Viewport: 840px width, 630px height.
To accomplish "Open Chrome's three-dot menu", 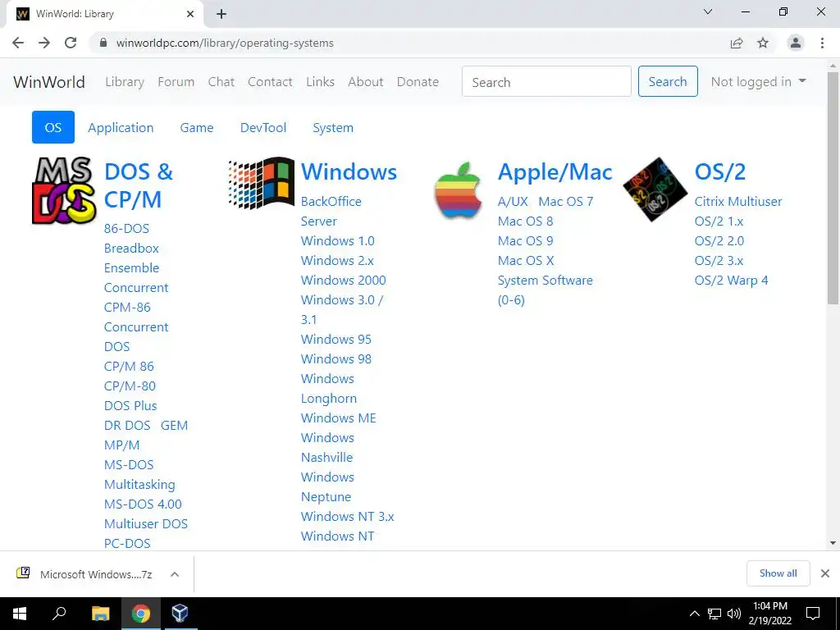I will coord(822,43).
